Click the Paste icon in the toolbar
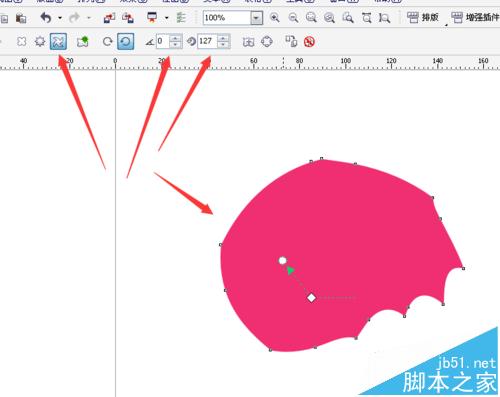Image resolution: width=500 pixels, height=397 pixels. [21, 18]
